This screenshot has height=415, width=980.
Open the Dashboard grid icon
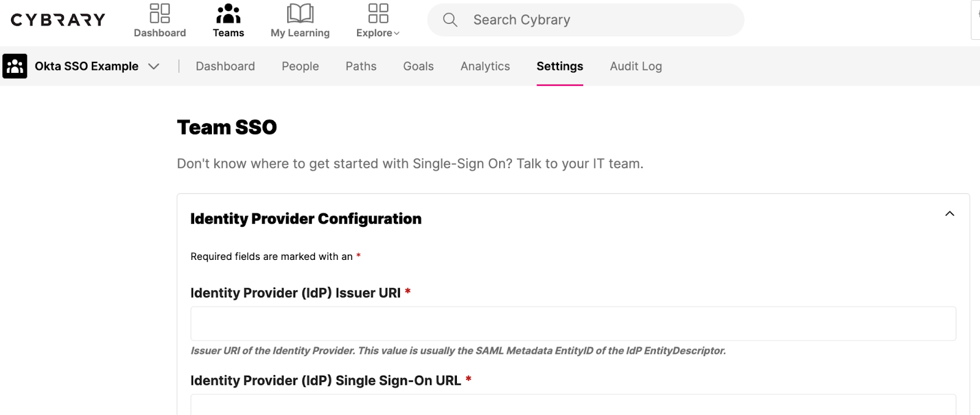click(x=160, y=13)
